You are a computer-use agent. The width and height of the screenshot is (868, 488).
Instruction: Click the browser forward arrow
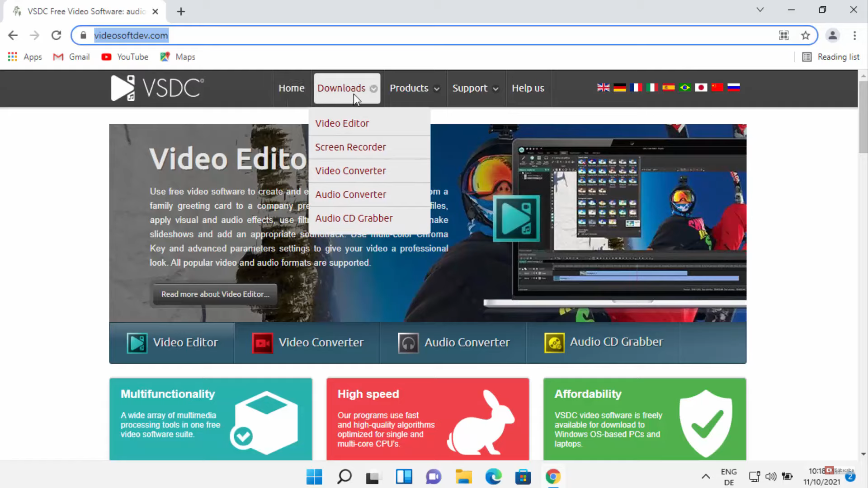pyautogui.click(x=34, y=35)
